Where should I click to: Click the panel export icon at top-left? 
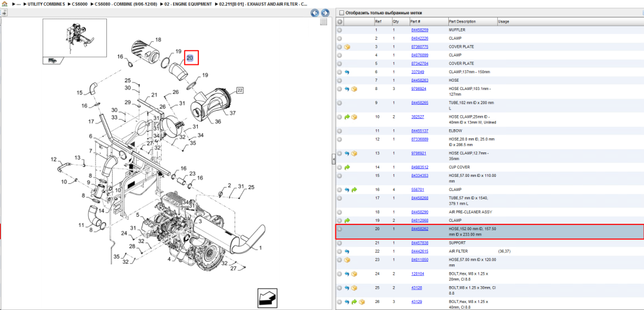click(3, 13)
